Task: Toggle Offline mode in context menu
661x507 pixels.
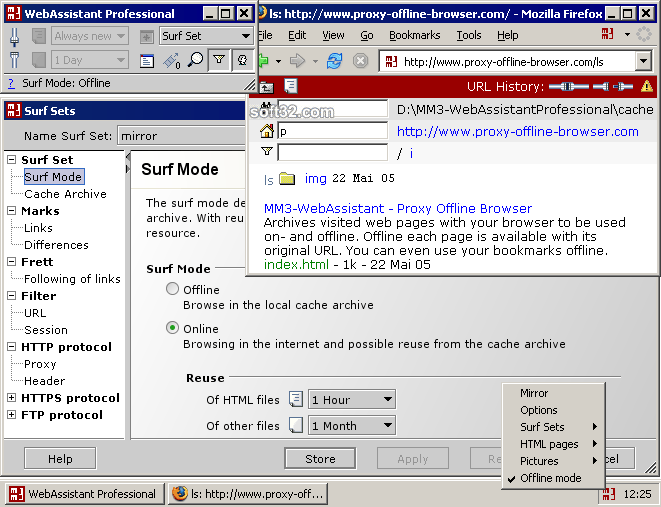Action: 553,478
